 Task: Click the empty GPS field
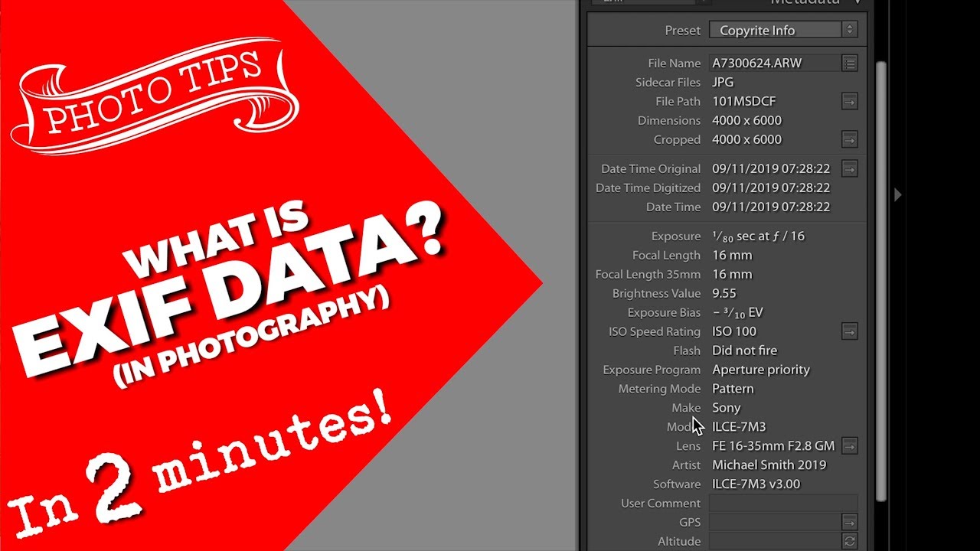point(774,522)
